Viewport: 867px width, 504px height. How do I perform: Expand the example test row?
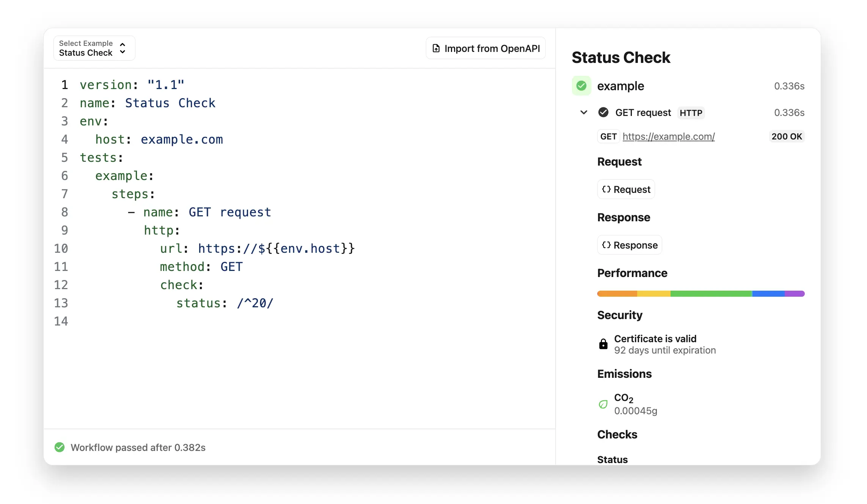[620, 86]
